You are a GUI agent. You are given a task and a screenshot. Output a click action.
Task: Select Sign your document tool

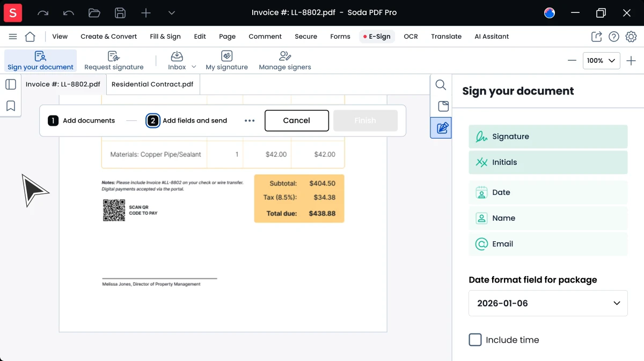(x=40, y=61)
